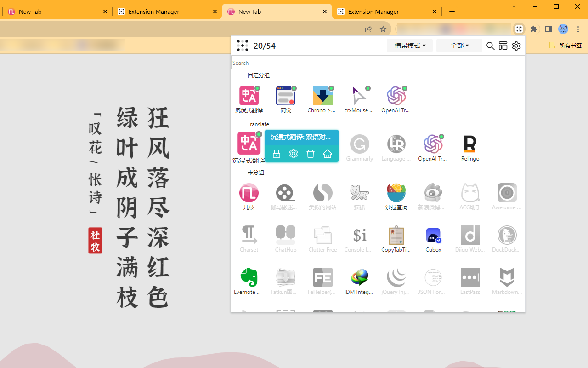588x368 pixels.
Task: Remove 沉浸式翻译 with the trash icon
Action: [x=311, y=154]
